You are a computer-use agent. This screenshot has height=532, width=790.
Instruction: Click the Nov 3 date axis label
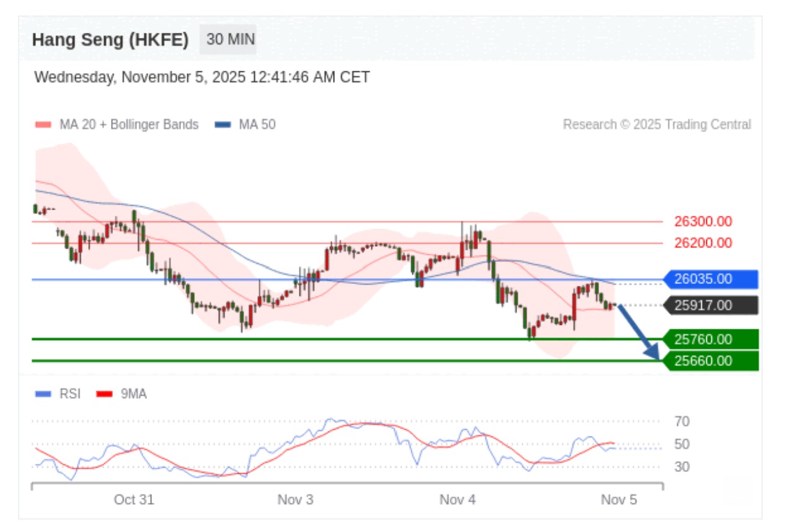click(x=295, y=500)
